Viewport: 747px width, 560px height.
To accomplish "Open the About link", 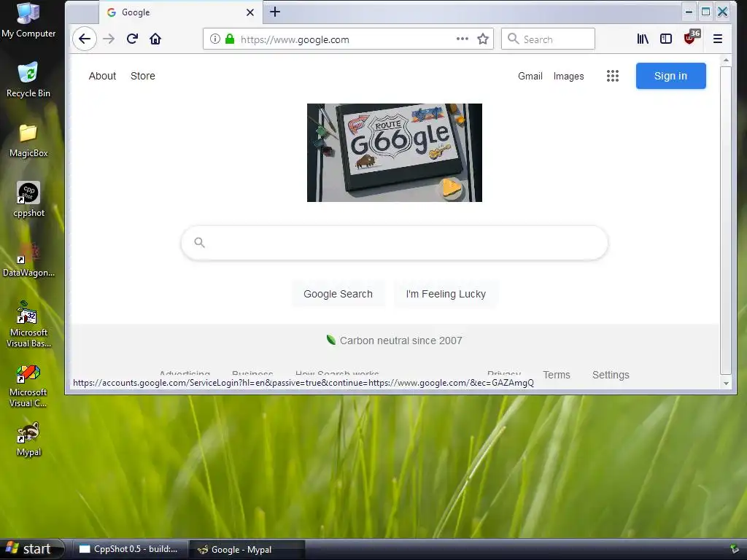I will coord(102,76).
